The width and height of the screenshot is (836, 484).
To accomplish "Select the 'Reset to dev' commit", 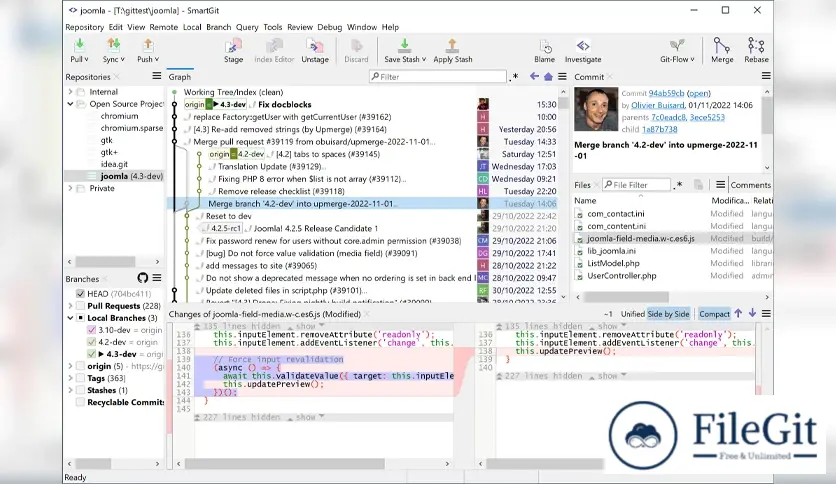I will [228, 216].
